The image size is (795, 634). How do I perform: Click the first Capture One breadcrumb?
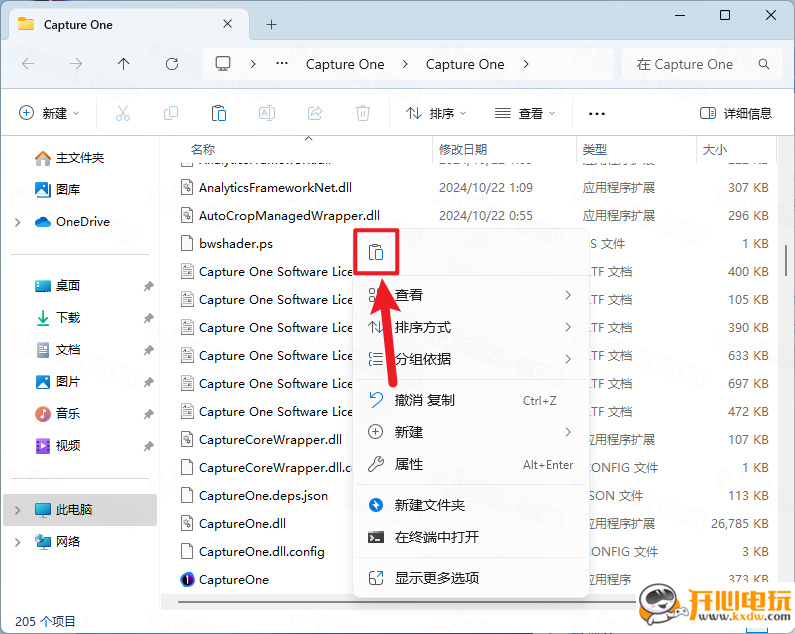[x=345, y=64]
